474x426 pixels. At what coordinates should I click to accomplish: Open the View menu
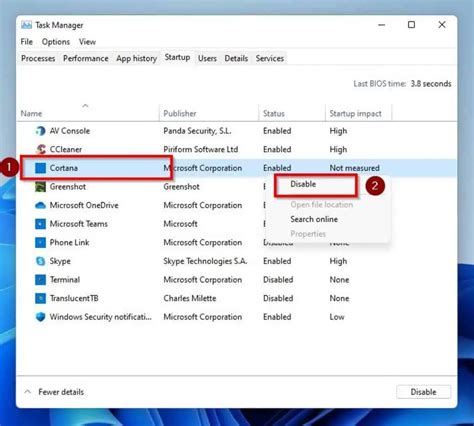click(87, 42)
